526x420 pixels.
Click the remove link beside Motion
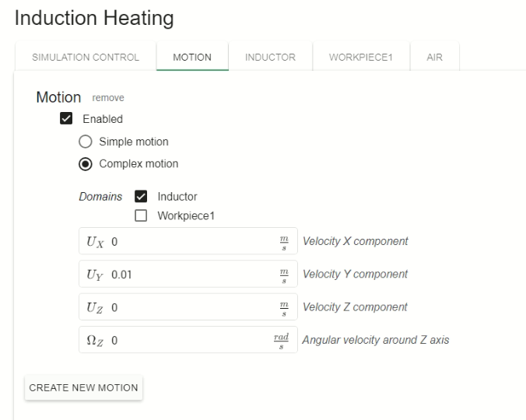click(108, 98)
